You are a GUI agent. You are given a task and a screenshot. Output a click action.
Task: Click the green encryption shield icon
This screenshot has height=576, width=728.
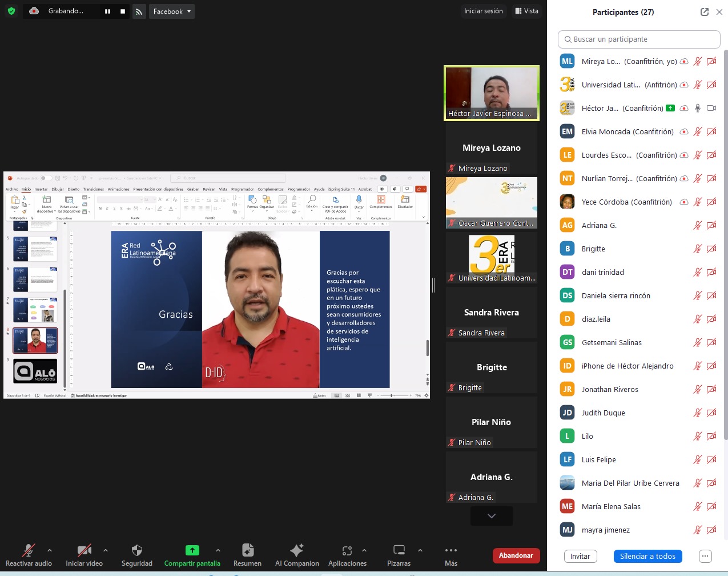pyautogui.click(x=11, y=11)
